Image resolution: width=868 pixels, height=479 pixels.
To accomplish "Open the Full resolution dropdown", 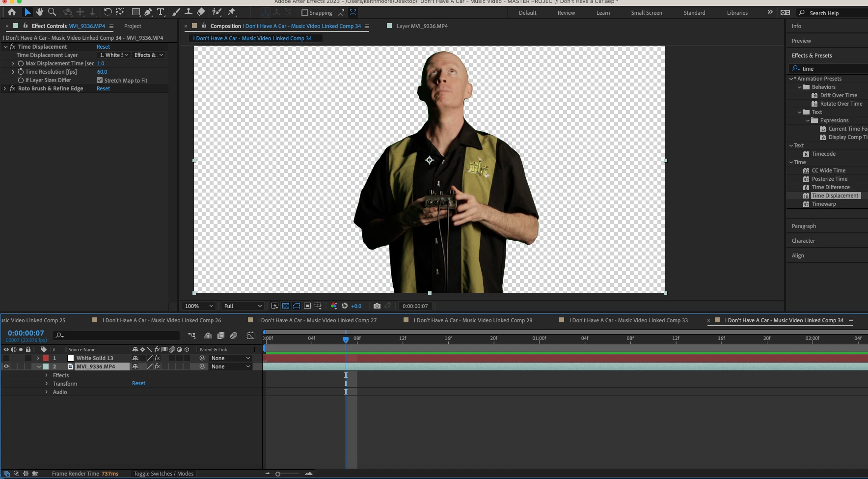I will pos(243,306).
